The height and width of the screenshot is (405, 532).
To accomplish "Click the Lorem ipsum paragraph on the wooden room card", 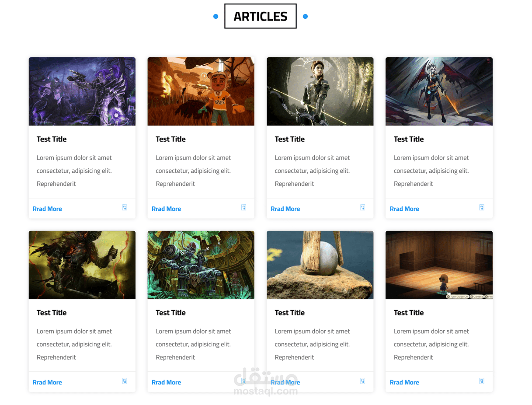I will [x=431, y=344].
